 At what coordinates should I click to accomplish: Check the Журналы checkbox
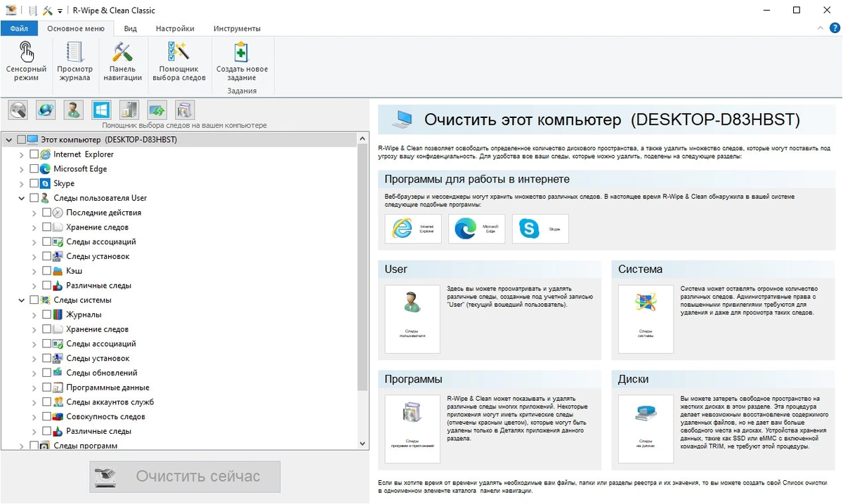(46, 314)
